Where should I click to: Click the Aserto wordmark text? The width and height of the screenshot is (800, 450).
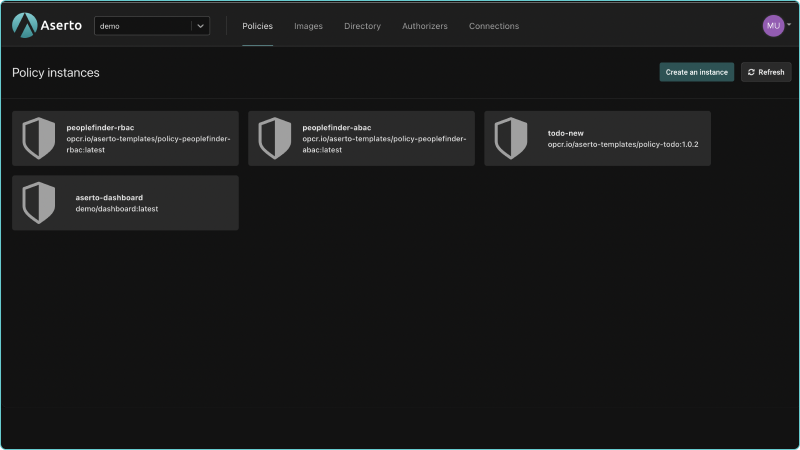click(x=61, y=26)
